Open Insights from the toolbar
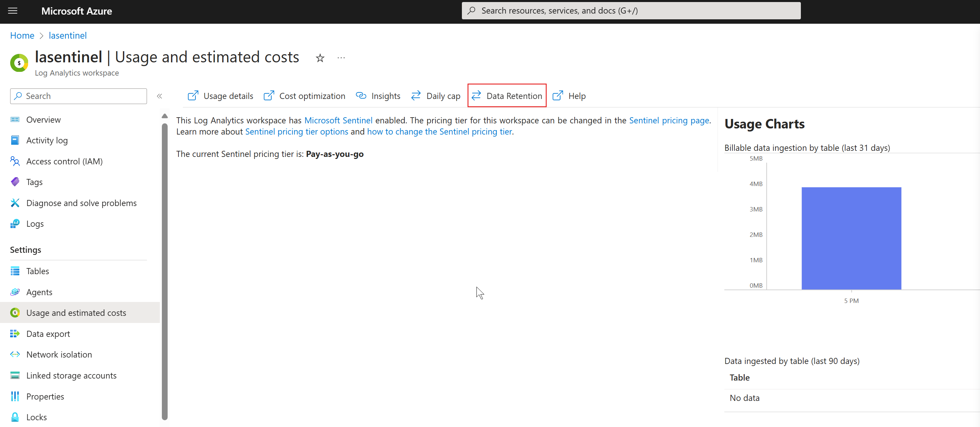980x427 pixels. (378, 96)
